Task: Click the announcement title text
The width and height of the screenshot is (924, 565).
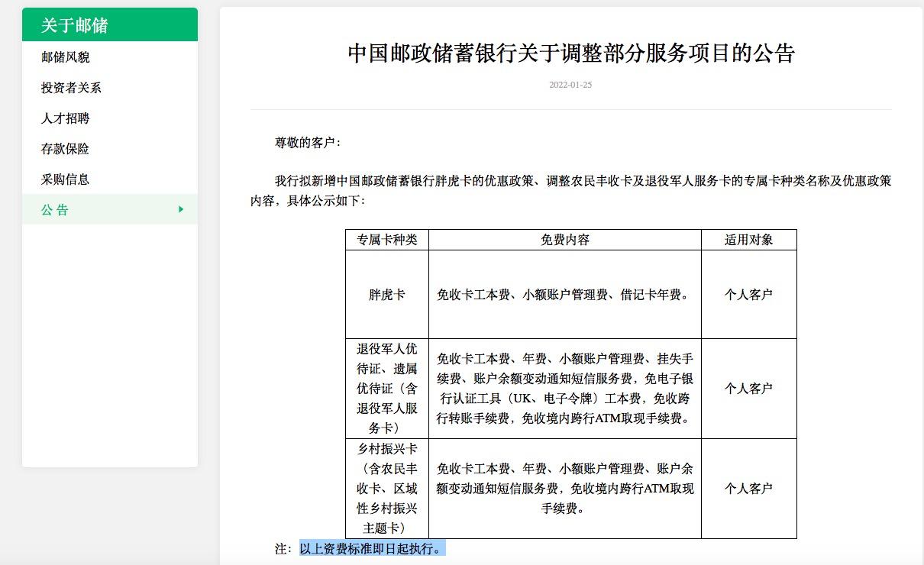Action: click(x=571, y=53)
